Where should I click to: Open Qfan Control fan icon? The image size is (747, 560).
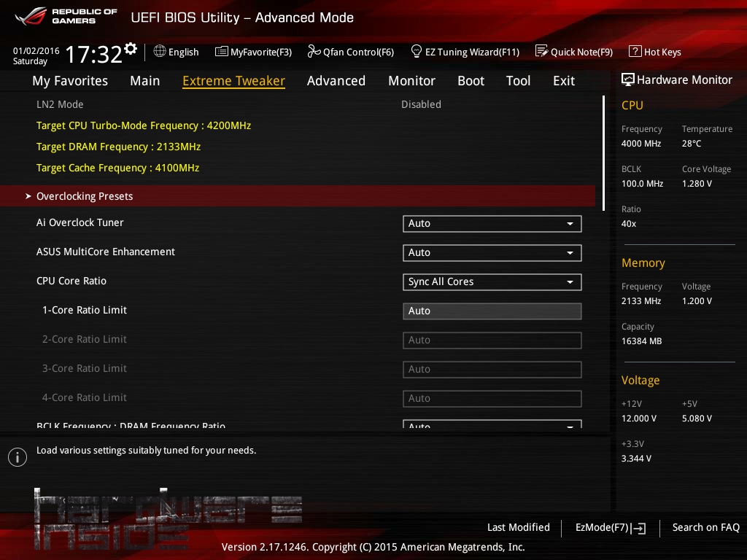coord(314,51)
